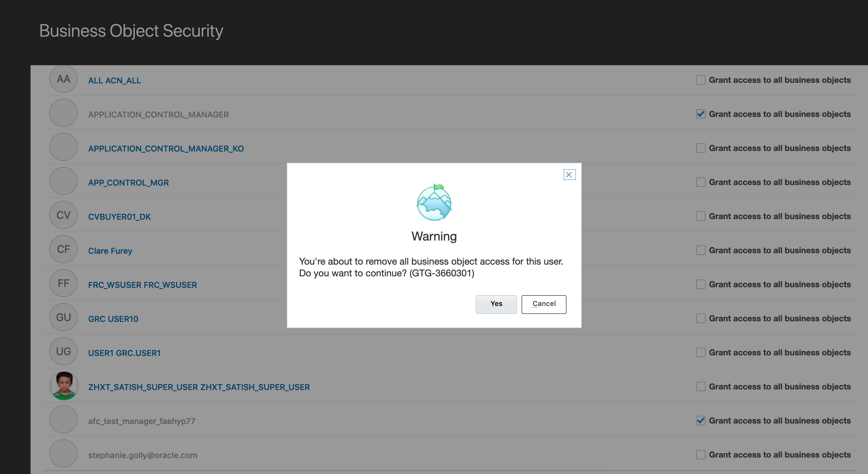The width and height of the screenshot is (868, 474).
Task: Click ZHXT_SATISH_SUPER_USER profile photo
Action: coord(64,385)
